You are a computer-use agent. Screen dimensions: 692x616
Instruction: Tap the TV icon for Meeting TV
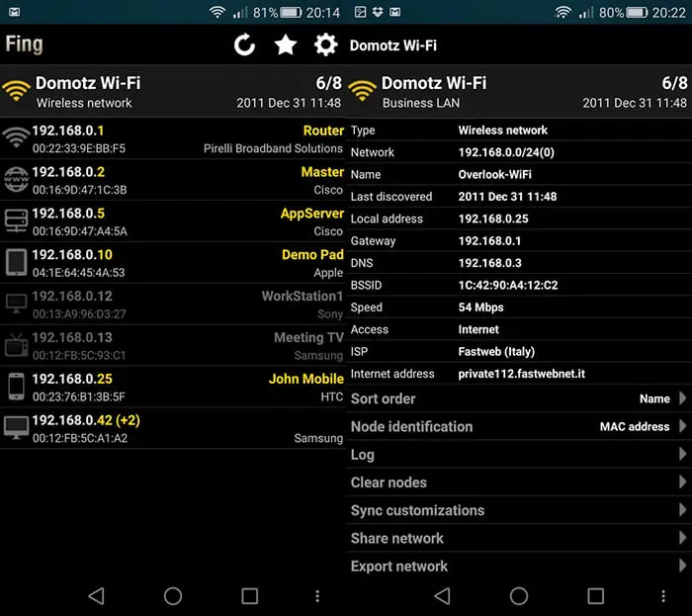pyautogui.click(x=16, y=345)
